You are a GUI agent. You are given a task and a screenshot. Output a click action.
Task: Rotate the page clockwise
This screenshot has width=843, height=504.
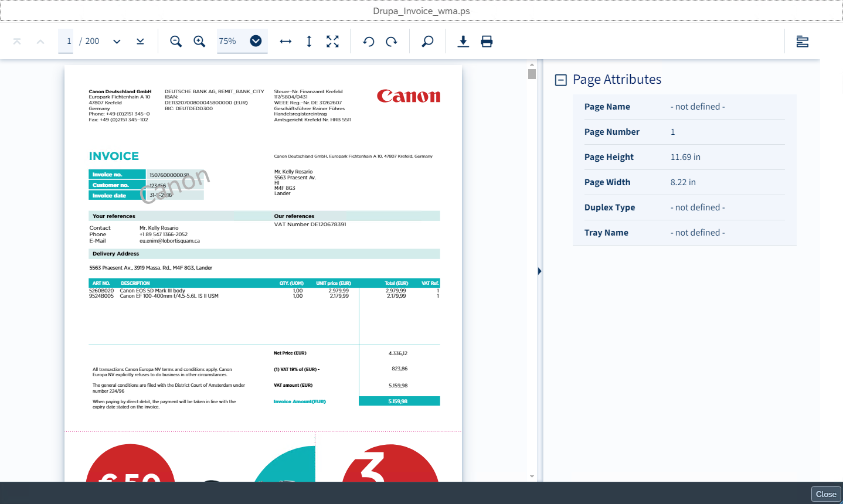(392, 41)
